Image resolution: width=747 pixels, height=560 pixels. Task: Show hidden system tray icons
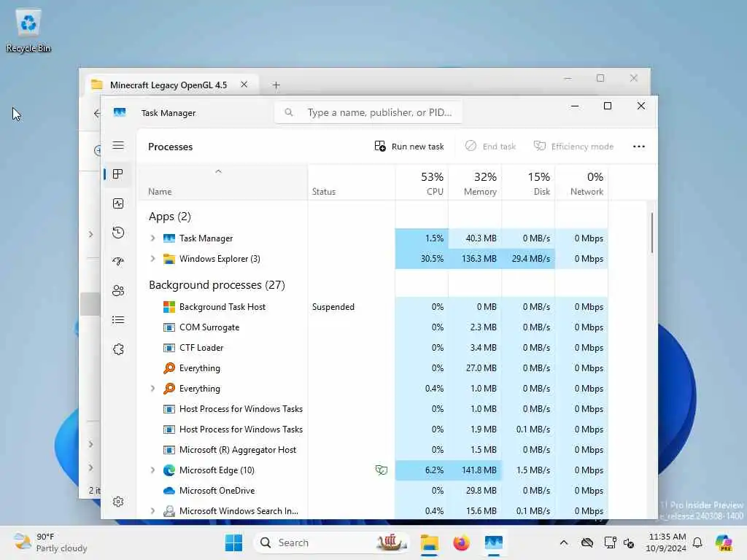pyautogui.click(x=564, y=542)
